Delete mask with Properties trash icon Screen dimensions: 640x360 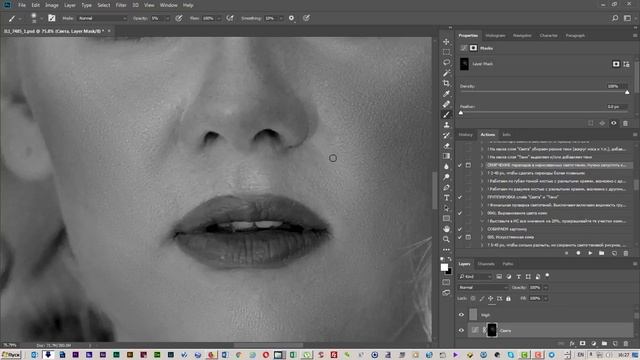pyautogui.click(x=625, y=123)
